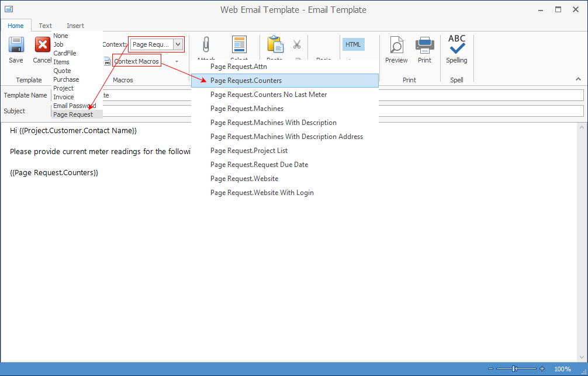Open the Context Macros dropdown
588x376 pixels.
tap(137, 61)
